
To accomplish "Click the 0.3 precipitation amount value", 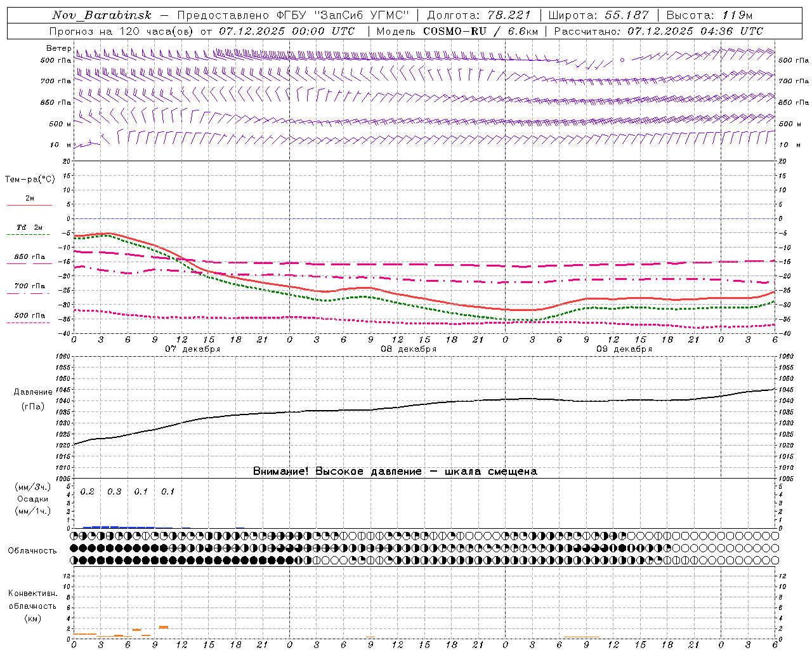I will click(x=114, y=491).
